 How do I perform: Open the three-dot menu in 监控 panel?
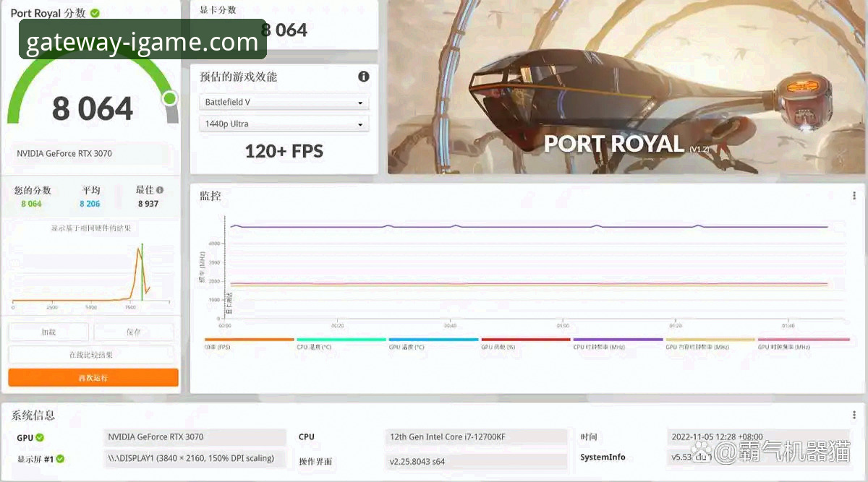click(854, 196)
